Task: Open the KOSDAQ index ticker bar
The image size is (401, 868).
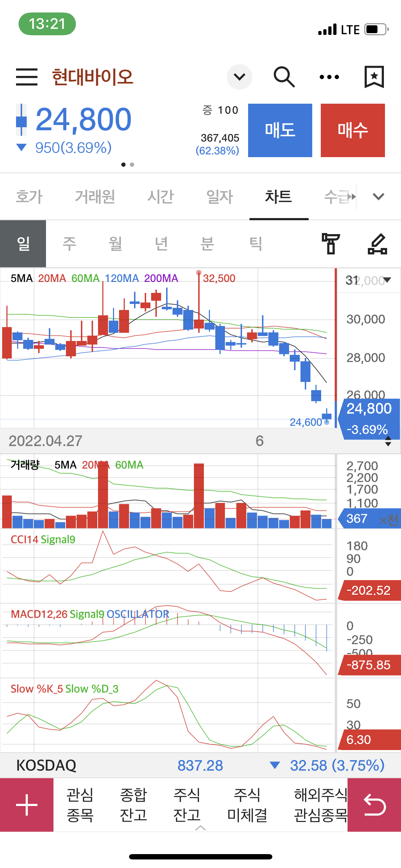Action: (200, 765)
